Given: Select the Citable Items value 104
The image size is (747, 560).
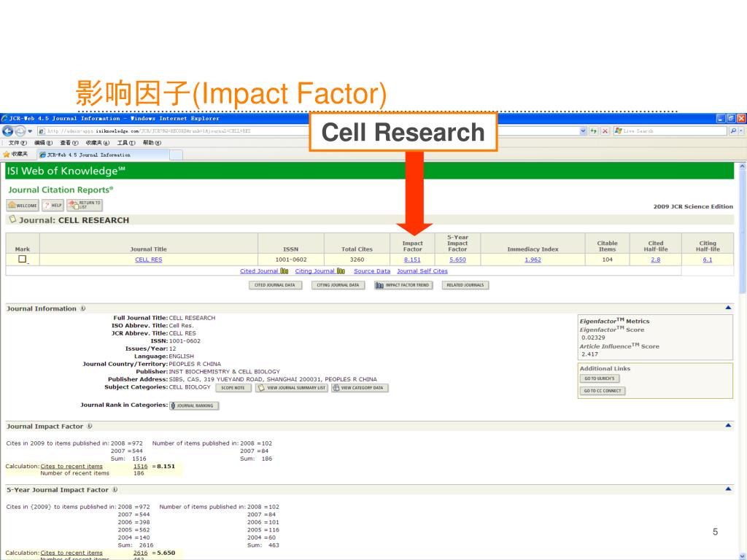Looking at the screenshot, I should (607, 260).
